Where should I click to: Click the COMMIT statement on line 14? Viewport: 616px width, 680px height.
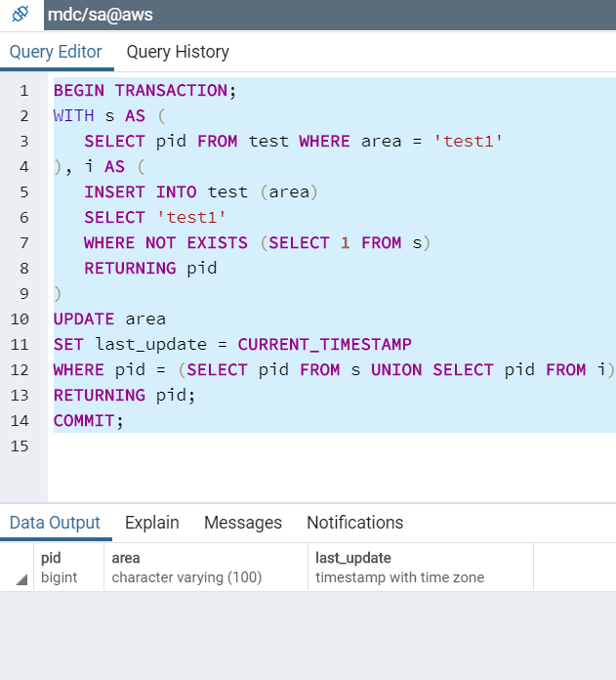[88, 420]
